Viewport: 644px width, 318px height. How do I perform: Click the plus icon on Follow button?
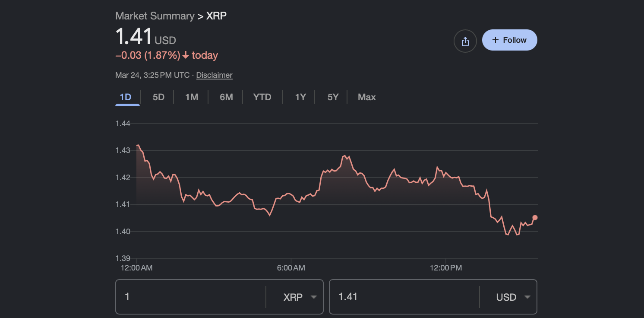pyautogui.click(x=495, y=40)
